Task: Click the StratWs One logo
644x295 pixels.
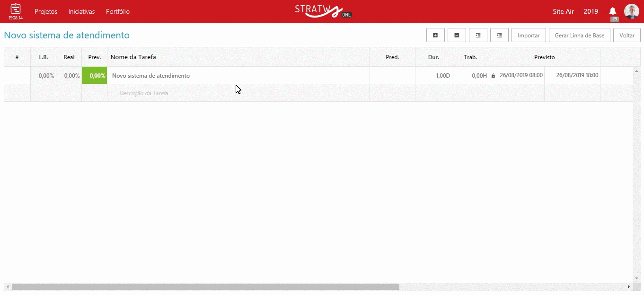Action: (322, 11)
